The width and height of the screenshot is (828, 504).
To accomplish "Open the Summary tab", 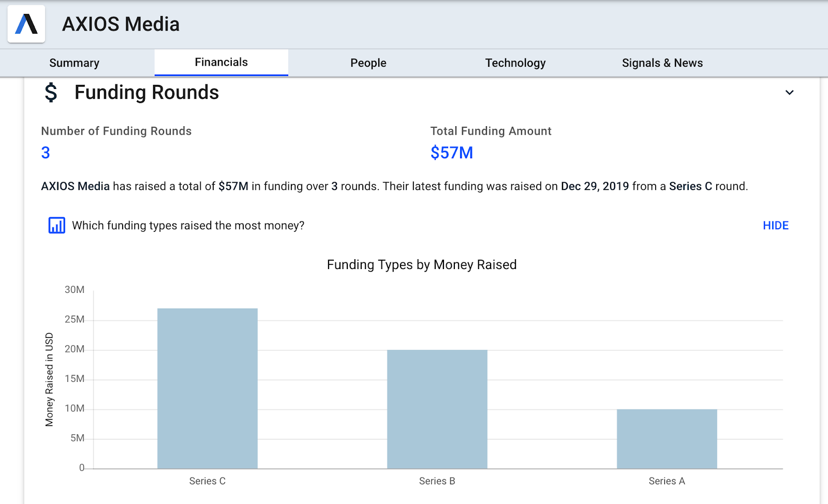I will (x=74, y=63).
